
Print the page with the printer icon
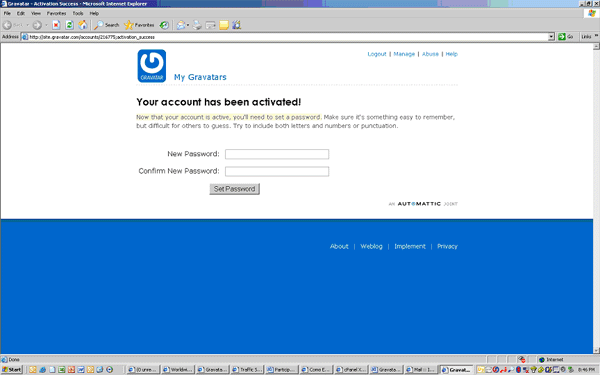197,25
